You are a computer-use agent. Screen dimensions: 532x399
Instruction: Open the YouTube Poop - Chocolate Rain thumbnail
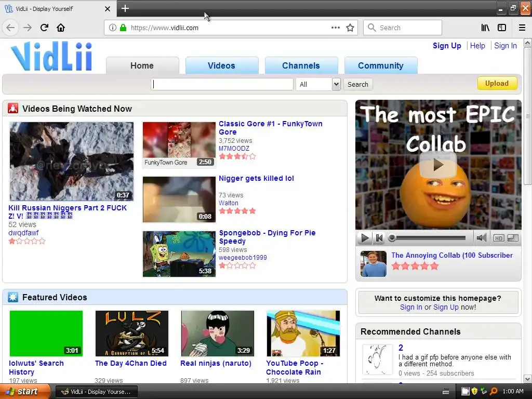(x=303, y=334)
